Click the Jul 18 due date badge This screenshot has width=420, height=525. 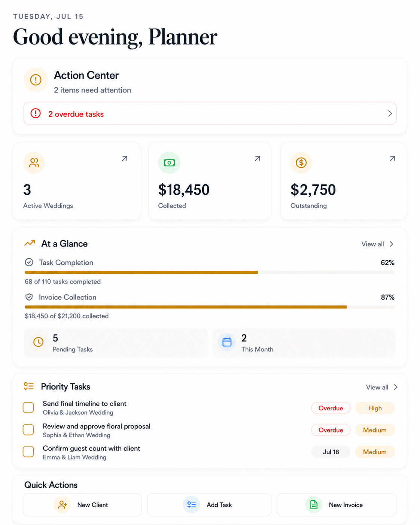(331, 452)
